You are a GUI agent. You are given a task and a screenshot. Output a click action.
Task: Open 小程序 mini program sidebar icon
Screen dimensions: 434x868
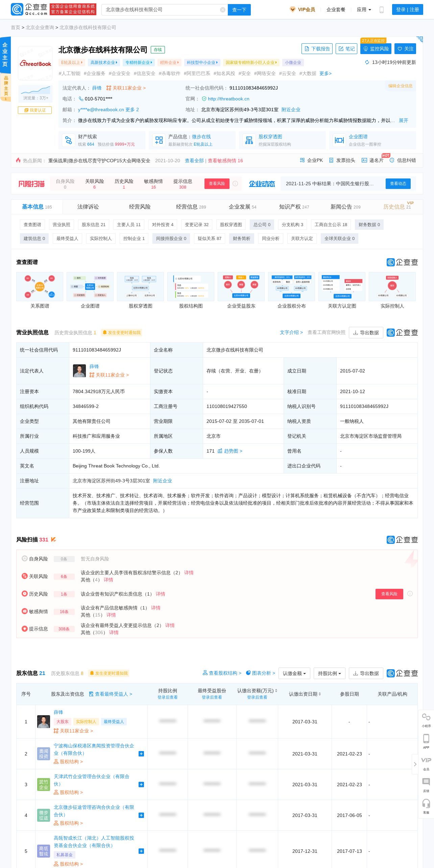(426, 720)
